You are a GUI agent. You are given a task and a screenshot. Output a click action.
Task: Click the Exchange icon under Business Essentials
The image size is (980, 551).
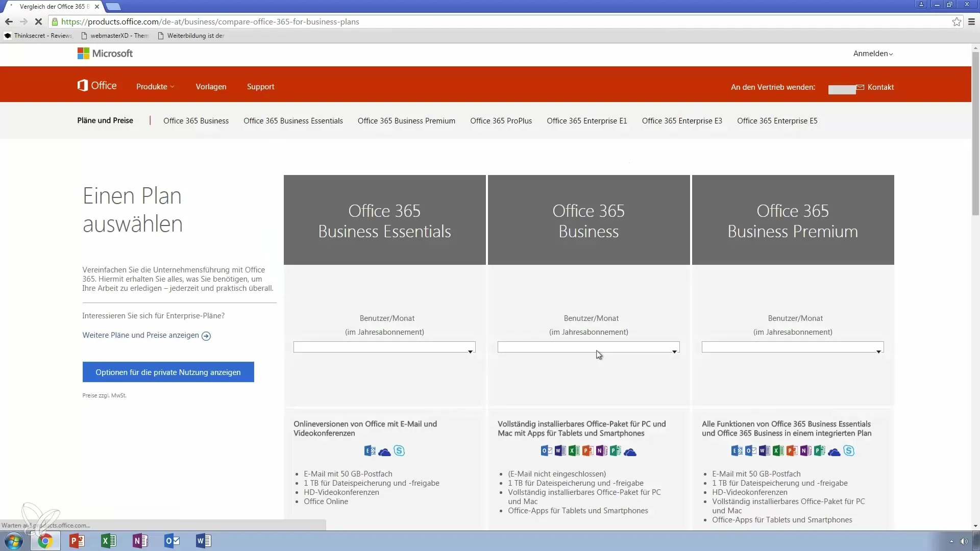(x=370, y=451)
